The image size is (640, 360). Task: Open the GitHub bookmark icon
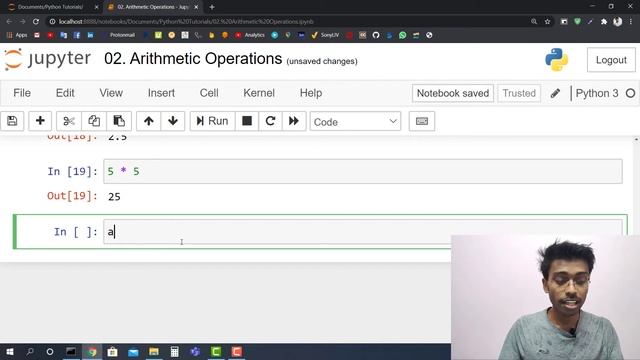click(376, 35)
